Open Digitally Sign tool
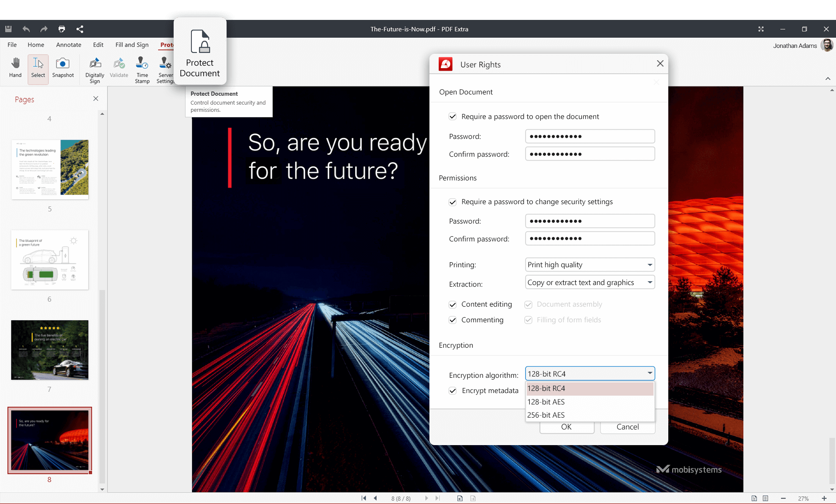The image size is (836, 504). point(94,70)
